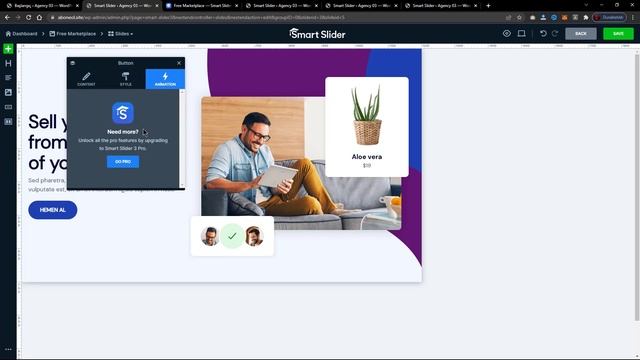The image size is (640, 360).
Task: Click the browser home icon
Action: tap(39, 18)
